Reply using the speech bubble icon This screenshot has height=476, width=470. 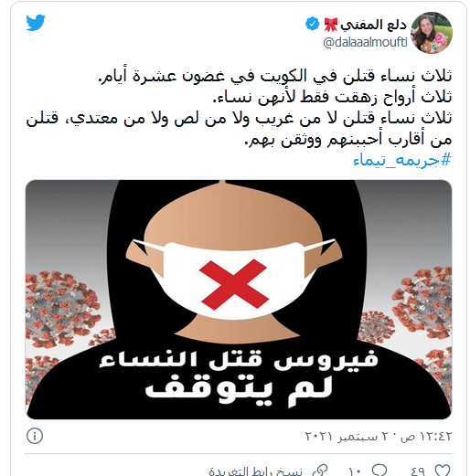[x=379, y=471]
